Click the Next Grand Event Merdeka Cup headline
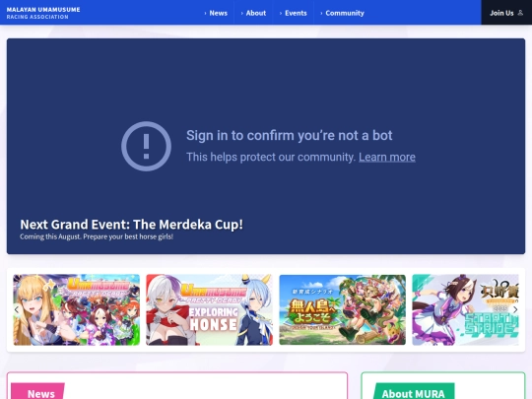Viewport: 532px width, 399px height. point(131,225)
